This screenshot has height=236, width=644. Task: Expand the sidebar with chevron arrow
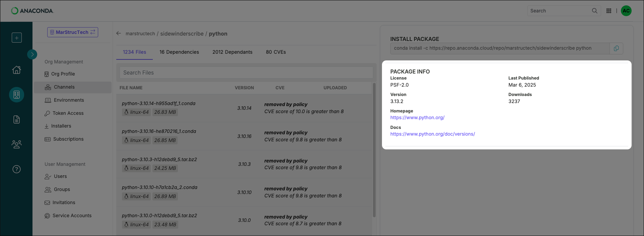click(x=32, y=54)
